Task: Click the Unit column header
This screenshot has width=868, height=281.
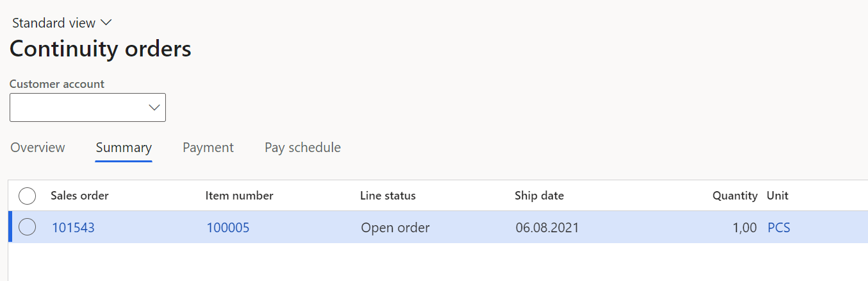Action: point(778,196)
